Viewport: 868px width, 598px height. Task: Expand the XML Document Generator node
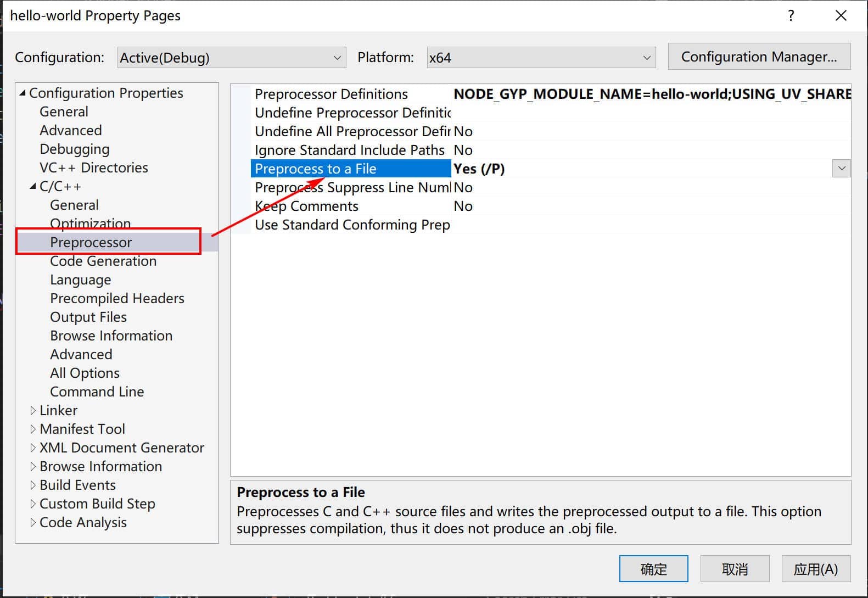tap(33, 448)
